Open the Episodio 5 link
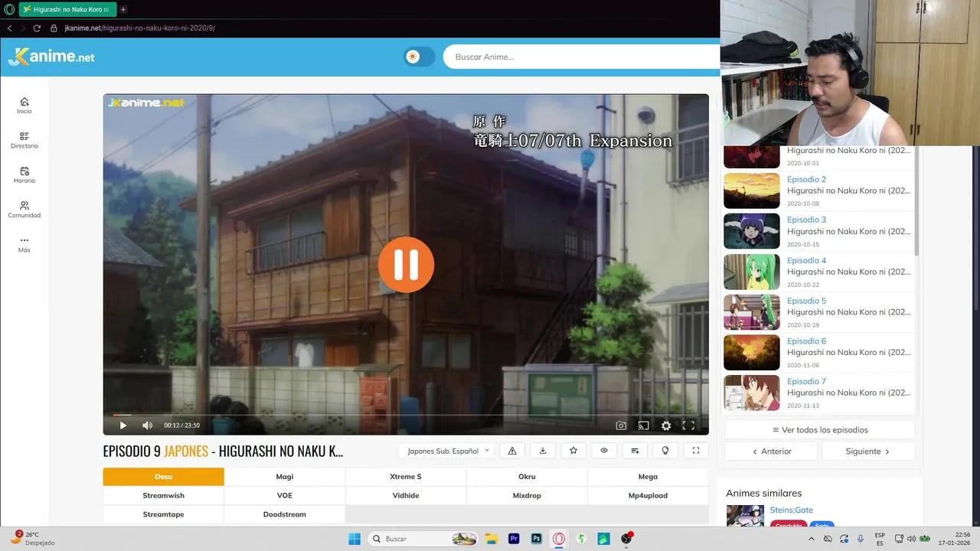980x551 pixels. coord(806,301)
